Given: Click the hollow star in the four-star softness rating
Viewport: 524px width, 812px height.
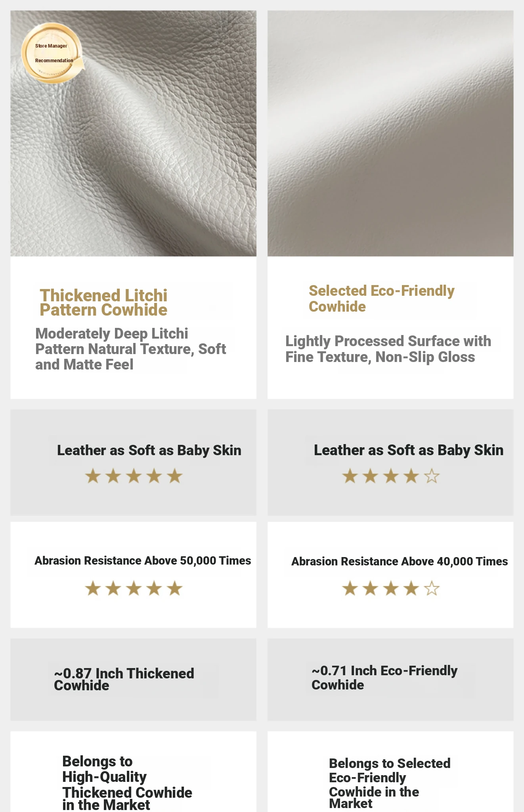Looking at the screenshot, I should click(x=432, y=476).
